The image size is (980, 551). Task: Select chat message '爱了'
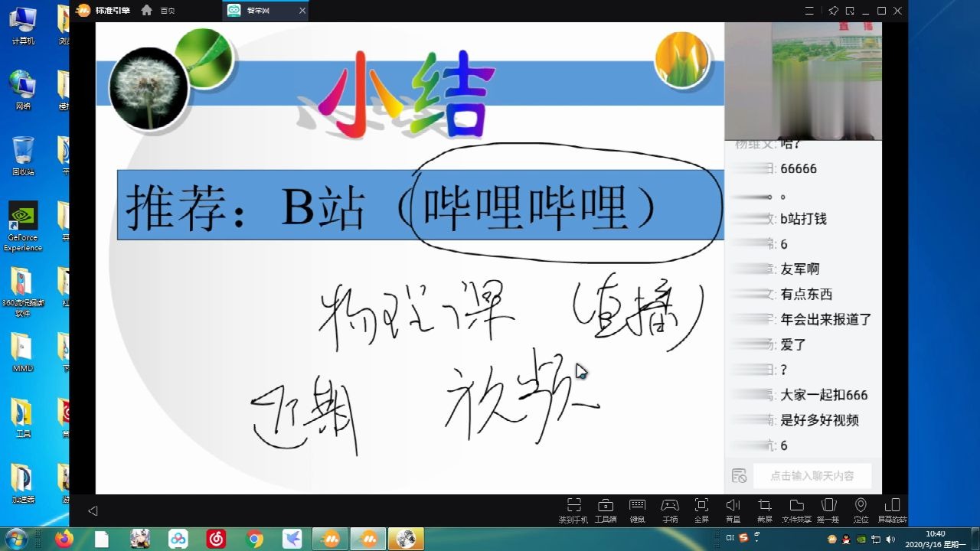793,345
